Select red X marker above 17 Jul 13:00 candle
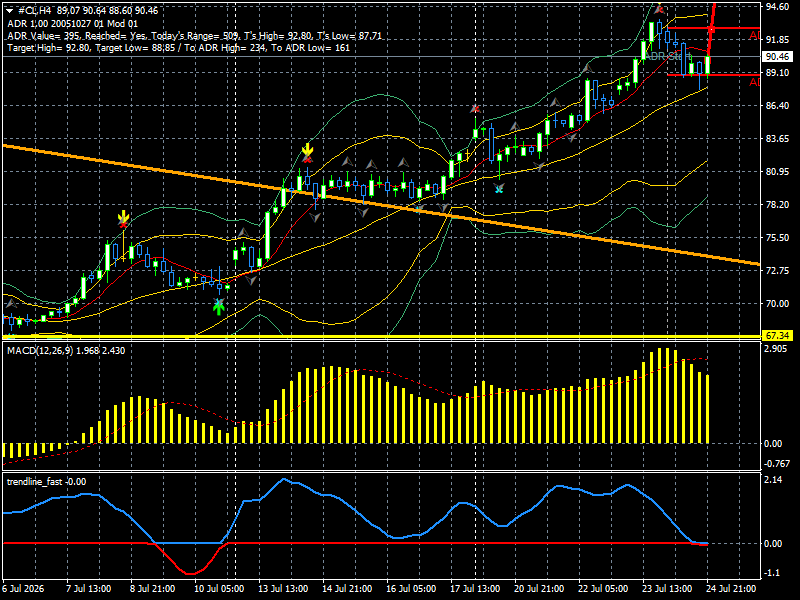Image resolution: width=800 pixels, height=600 pixels. point(476,109)
